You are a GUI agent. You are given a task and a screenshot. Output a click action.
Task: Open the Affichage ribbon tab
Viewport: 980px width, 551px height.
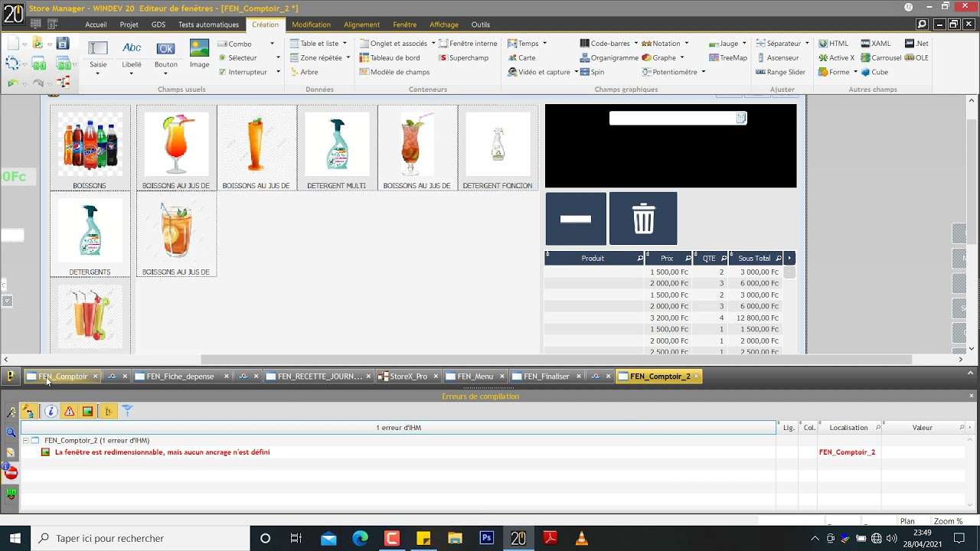(x=444, y=24)
